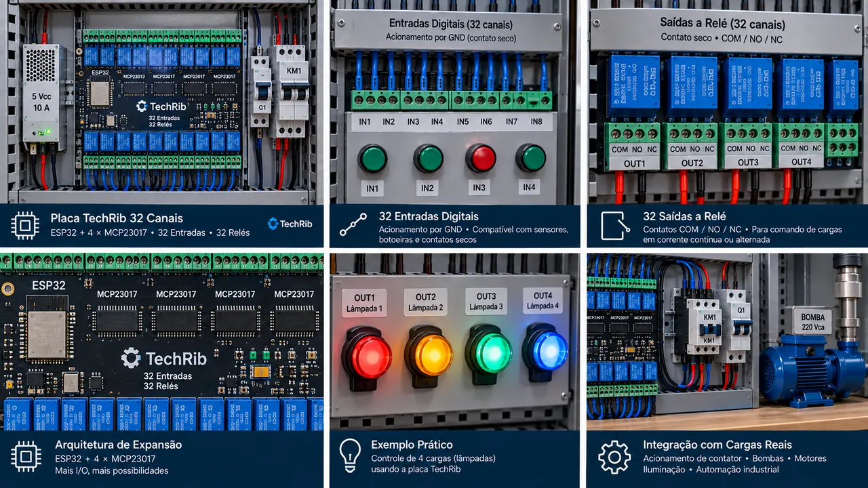868x488 pixels.
Task: Click the "Exemplo Prático" heading
Action: [x=412, y=445]
